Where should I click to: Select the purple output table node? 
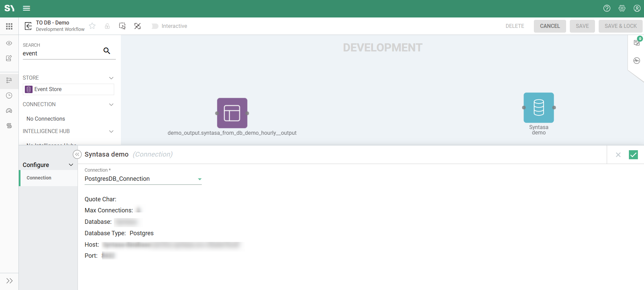[232, 113]
